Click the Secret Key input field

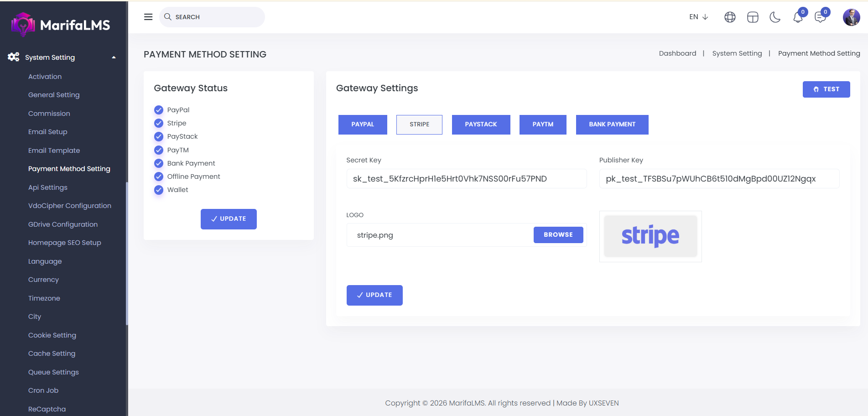(x=466, y=179)
